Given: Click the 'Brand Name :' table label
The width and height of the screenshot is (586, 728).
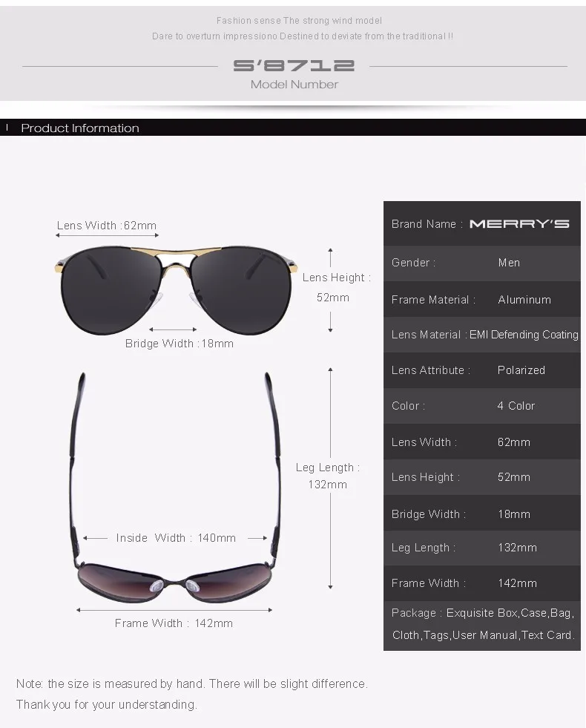Looking at the screenshot, I should pyautogui.click(x=427, y=224).
